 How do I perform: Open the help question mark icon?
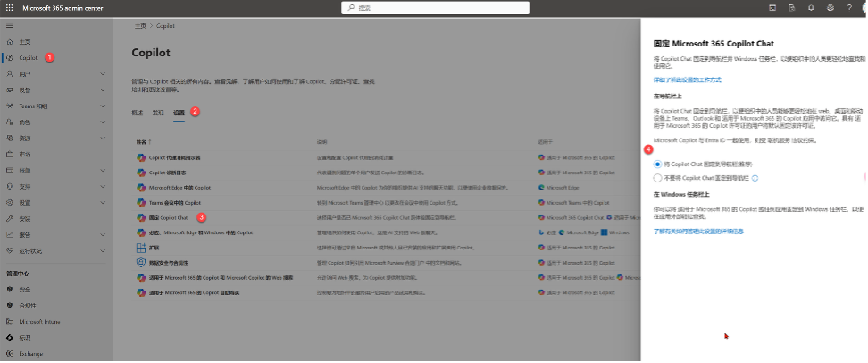pyautogui.click(x=849, y=8)
